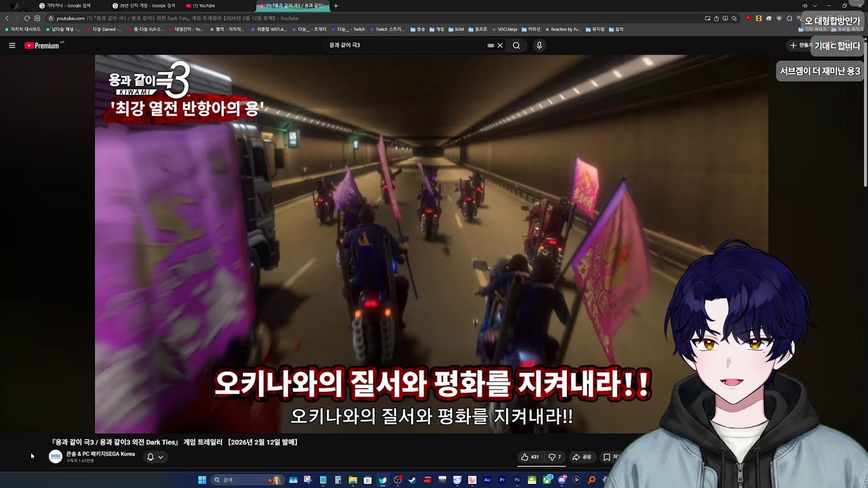This screenshot has height=488, width=868.
Task: Open the Xbox app from the taskbar
Action: coord(547,480)
